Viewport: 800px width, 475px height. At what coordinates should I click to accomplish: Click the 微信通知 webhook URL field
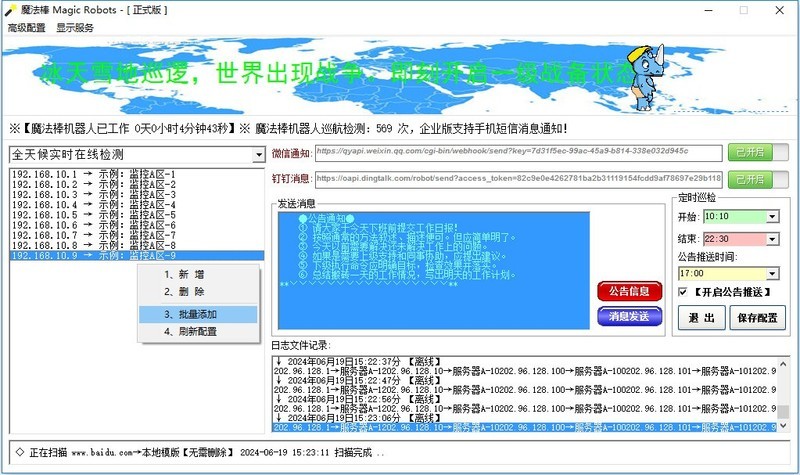click(x=518, y=153)
